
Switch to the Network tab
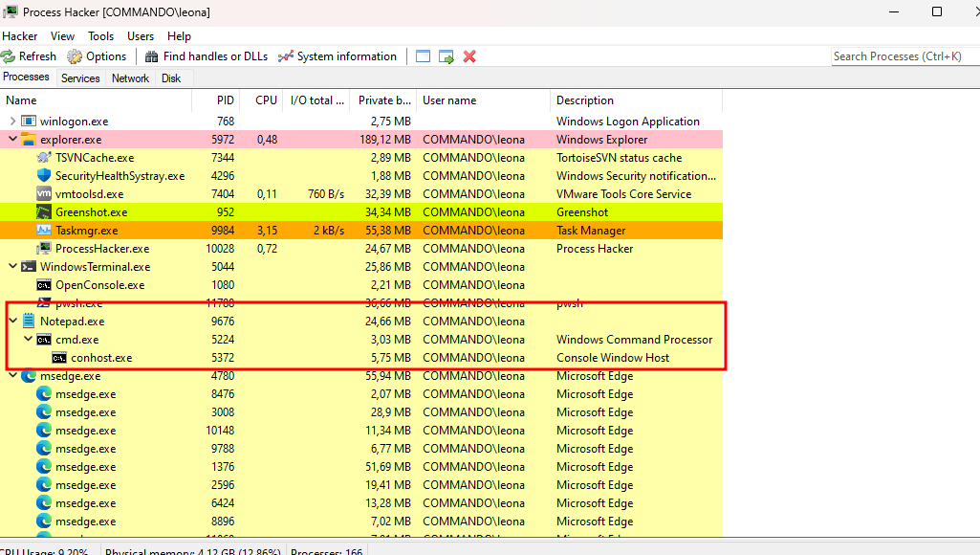point(130,78)
